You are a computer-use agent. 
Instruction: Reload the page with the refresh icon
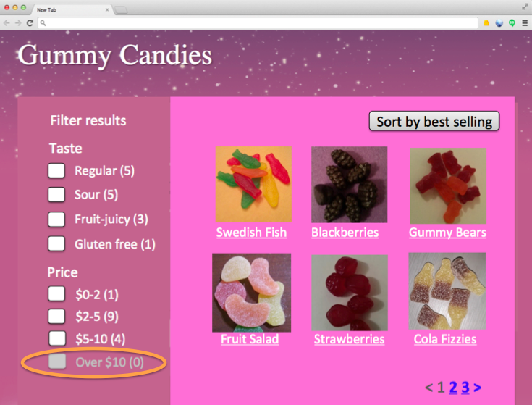pos(30,23)
